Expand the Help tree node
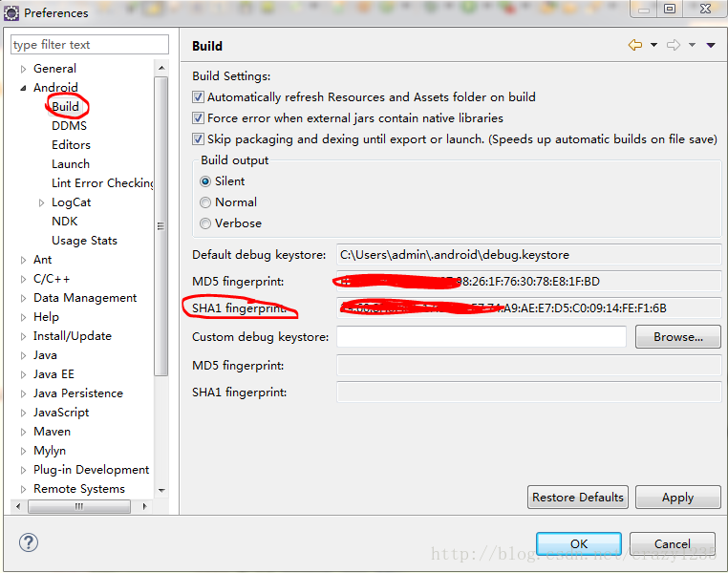This screenshot has height=573, width=728. (x=23, y=317)
